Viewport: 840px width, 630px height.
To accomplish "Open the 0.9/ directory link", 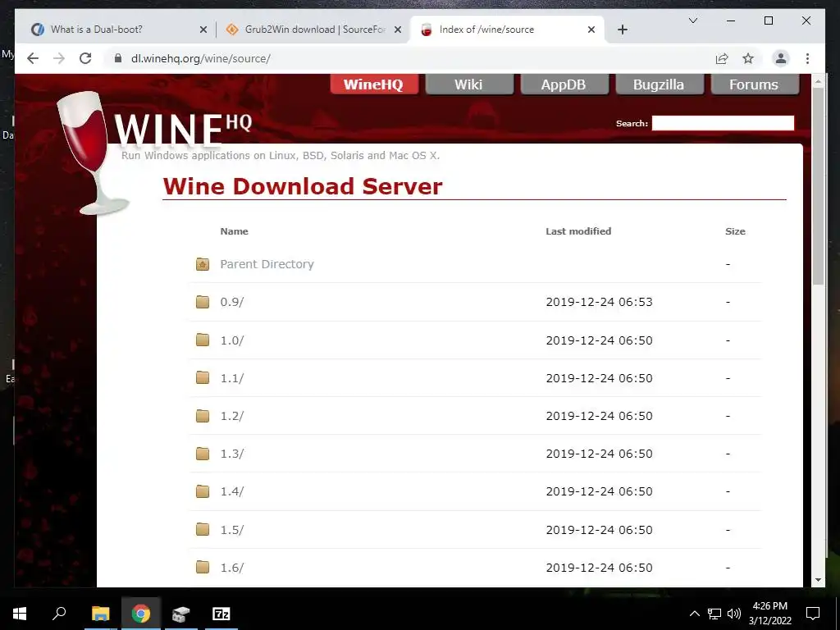I will point(232,302).
